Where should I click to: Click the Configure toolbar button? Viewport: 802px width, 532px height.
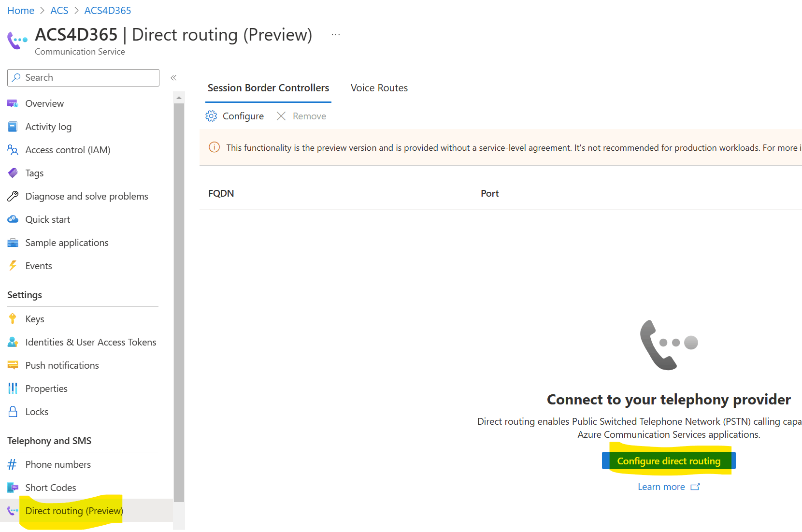pos(235,116)
